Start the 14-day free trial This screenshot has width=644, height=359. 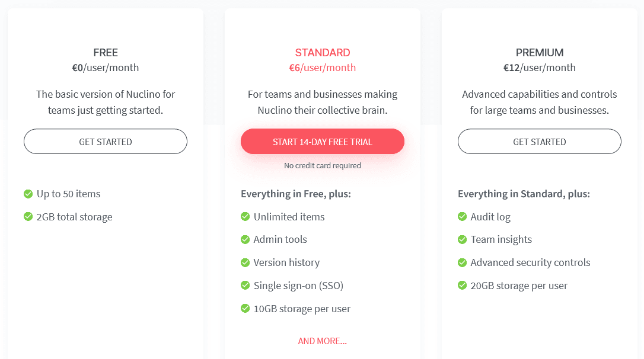tap(323, 142)
